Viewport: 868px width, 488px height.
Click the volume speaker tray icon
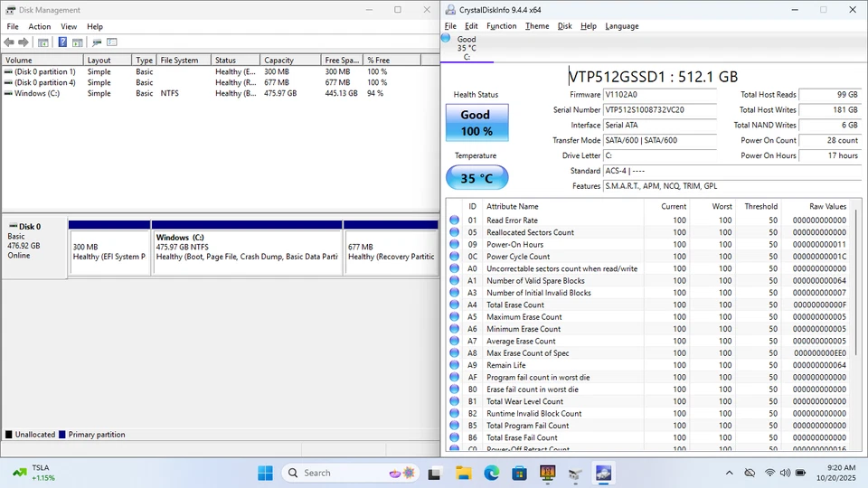785,473
